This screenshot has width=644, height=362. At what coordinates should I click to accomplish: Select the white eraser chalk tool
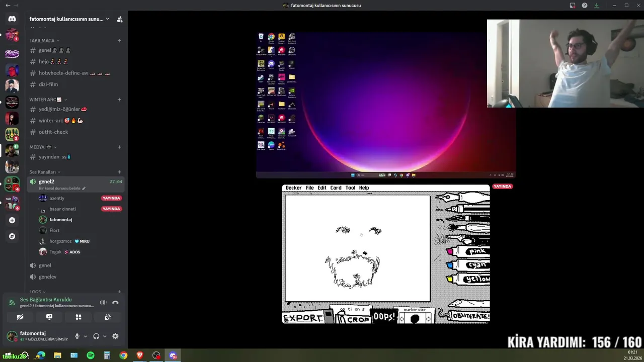click(469, 303)
